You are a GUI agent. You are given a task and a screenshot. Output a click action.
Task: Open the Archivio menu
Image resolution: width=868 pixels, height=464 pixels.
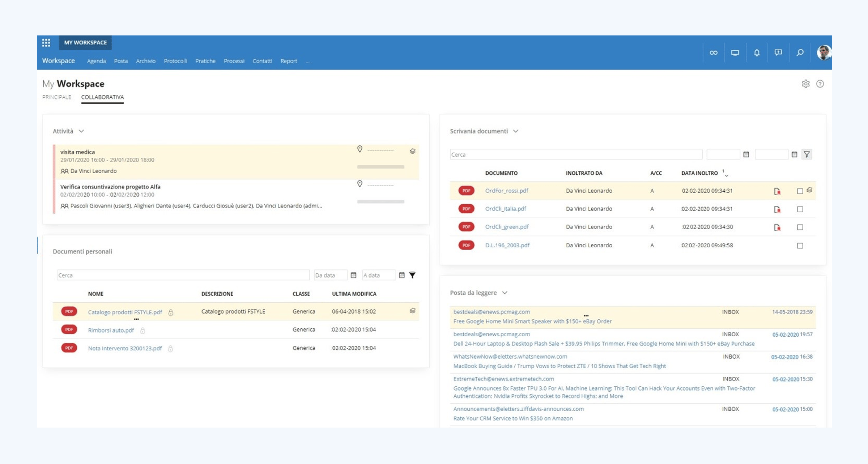tap(146, 61)
